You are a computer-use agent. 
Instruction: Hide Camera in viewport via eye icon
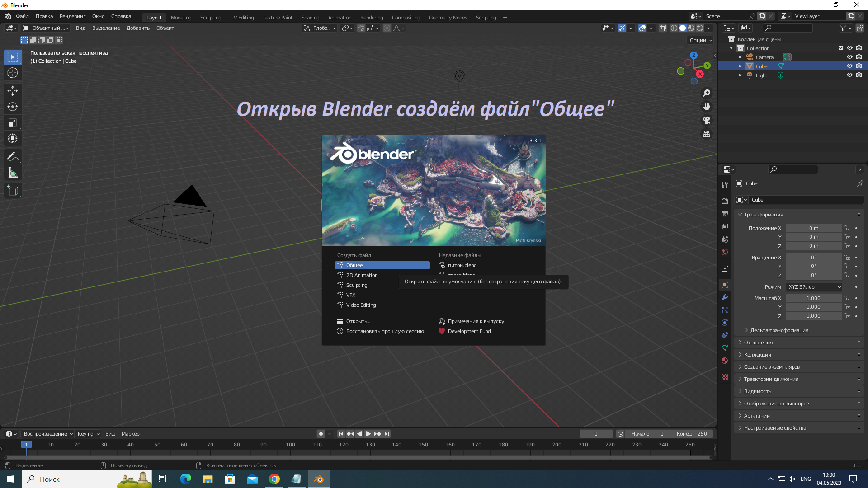pyautogui.click(x=849, y=57)
